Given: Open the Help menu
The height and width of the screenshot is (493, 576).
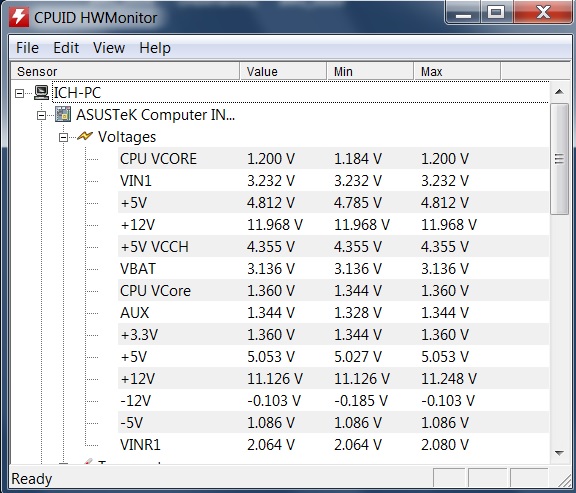Looking at the screenshot, I should click(x=155, y=48).
